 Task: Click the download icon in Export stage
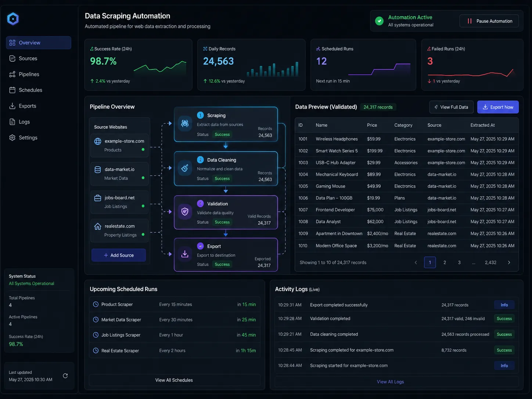pyautogui.click(x=185, y=254)
